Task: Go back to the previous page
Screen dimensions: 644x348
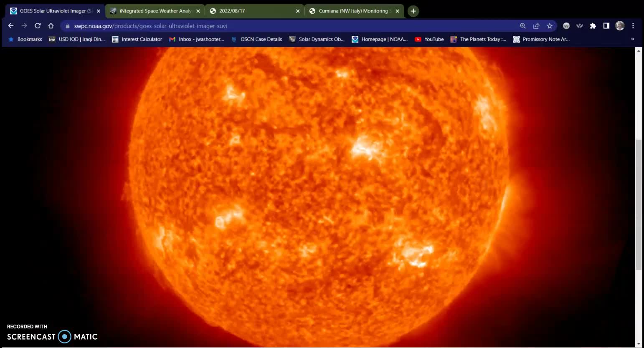Action: [x=11, y=26]
